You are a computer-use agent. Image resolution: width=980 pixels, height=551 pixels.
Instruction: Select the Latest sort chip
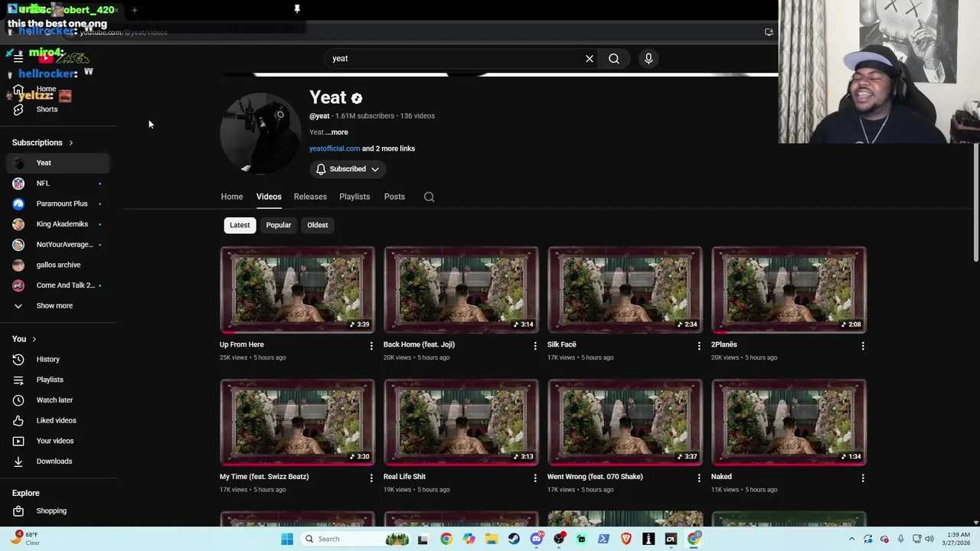click(x=240, y=225)
